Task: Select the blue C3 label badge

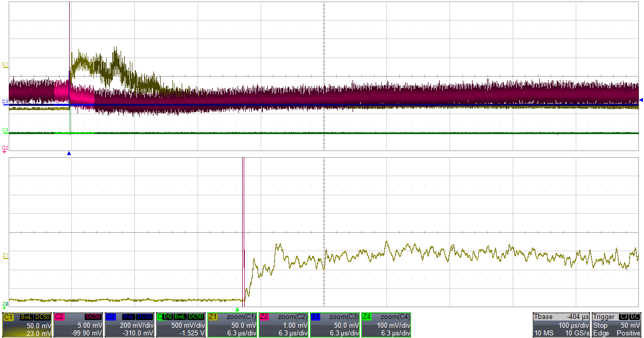Action: pyautogui.click(x=111, y=317)
